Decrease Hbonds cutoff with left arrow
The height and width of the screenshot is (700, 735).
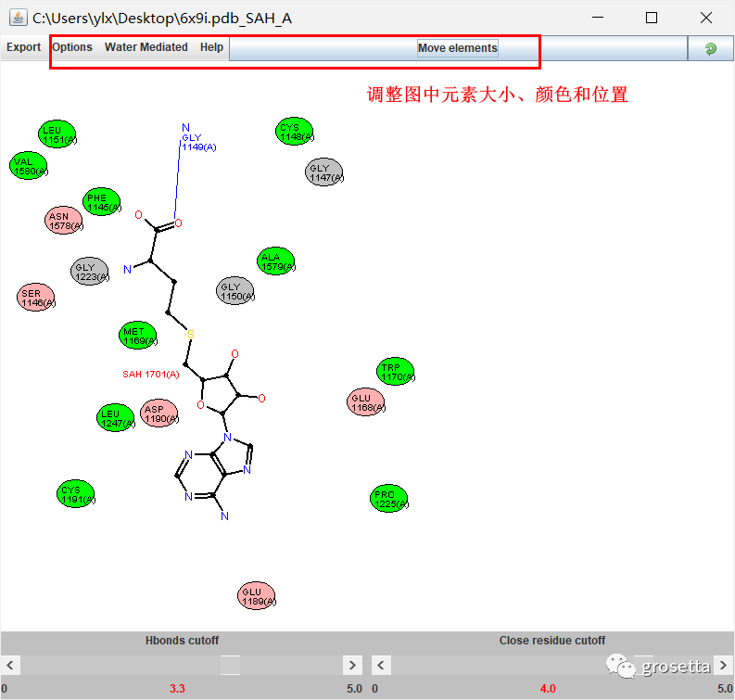point(10,665)
